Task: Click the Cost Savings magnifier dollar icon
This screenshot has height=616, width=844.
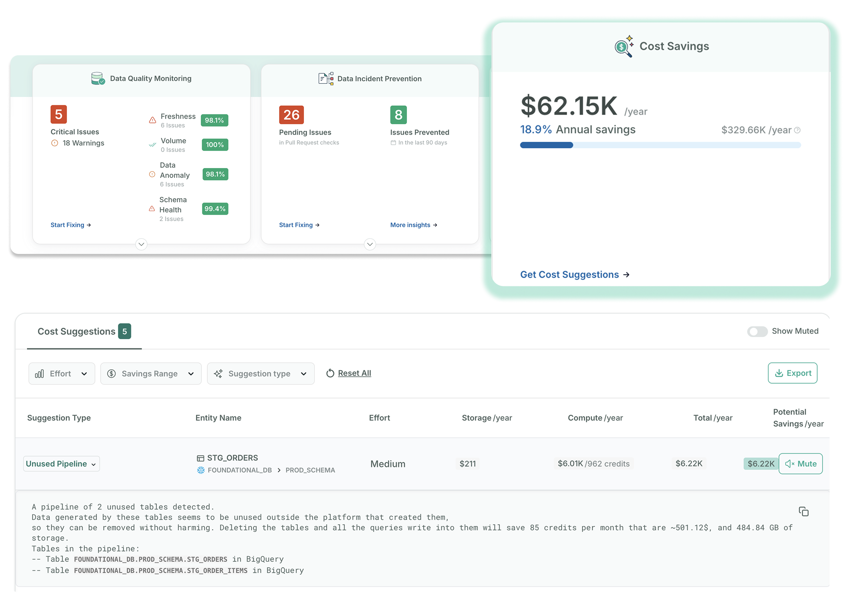Action: click(624, 47)
